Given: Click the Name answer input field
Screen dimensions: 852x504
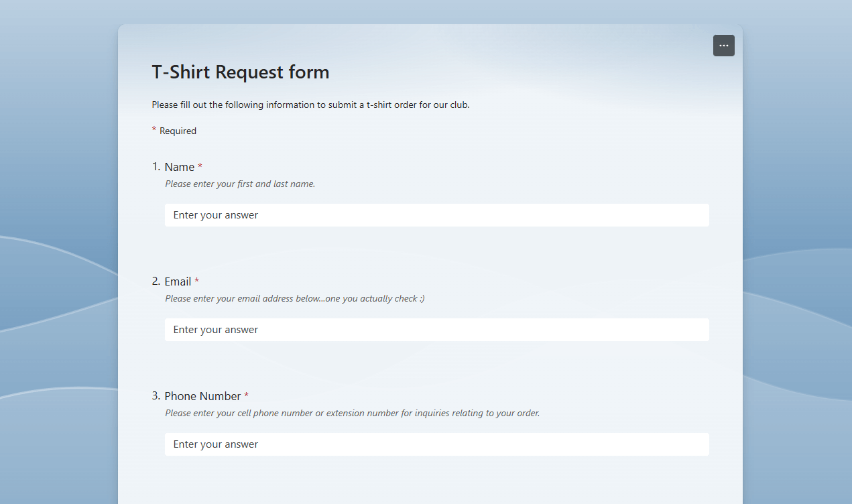Looking at the screenshot, I should (436, 215).
